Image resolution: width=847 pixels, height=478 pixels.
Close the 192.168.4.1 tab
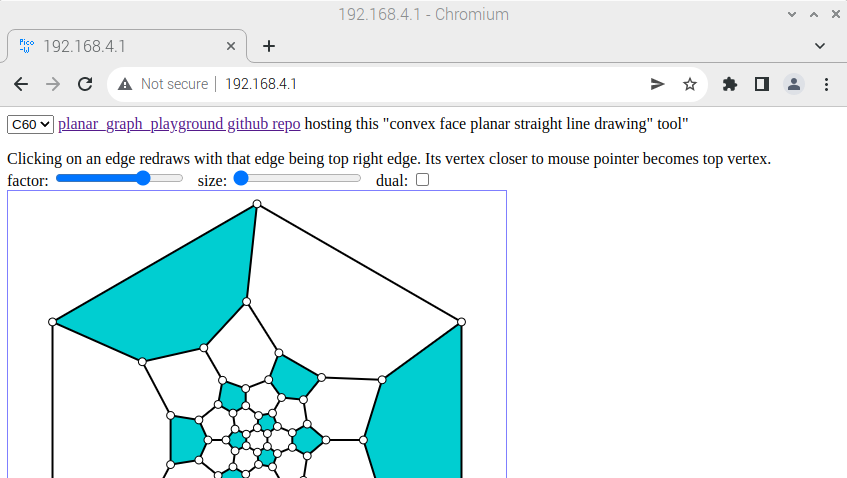point(231,46)
